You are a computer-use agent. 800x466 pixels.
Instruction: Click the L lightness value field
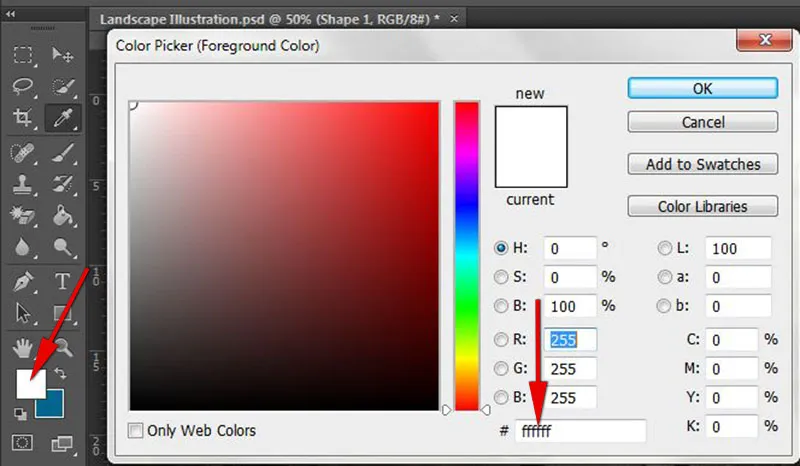tap(738, 249)
